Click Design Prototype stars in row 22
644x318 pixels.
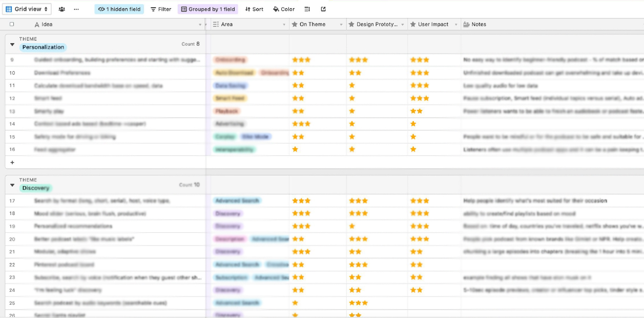pos(358,265)
